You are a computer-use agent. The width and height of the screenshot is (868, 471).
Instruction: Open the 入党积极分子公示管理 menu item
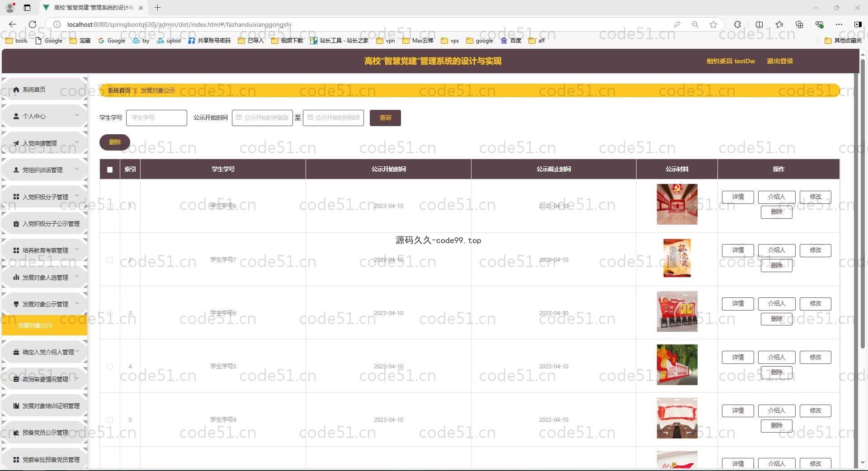(x=44, y=224)
